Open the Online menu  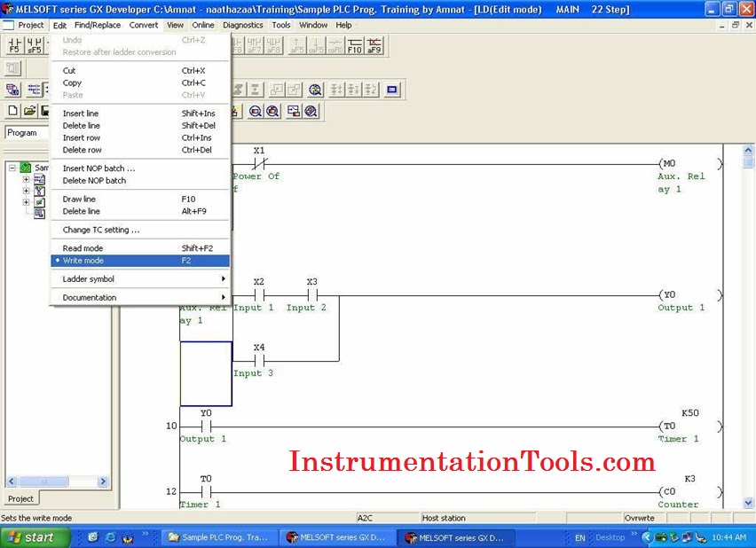click(203, 25)
